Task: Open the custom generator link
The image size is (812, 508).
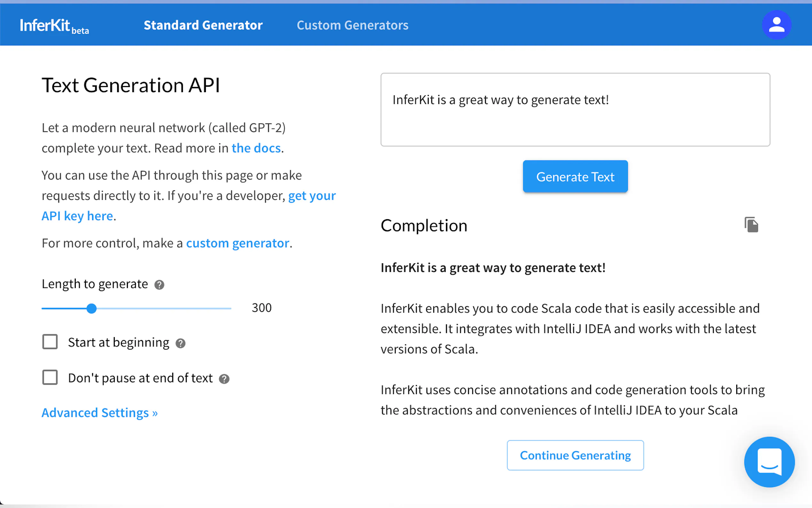Action: tap(238, 243)
